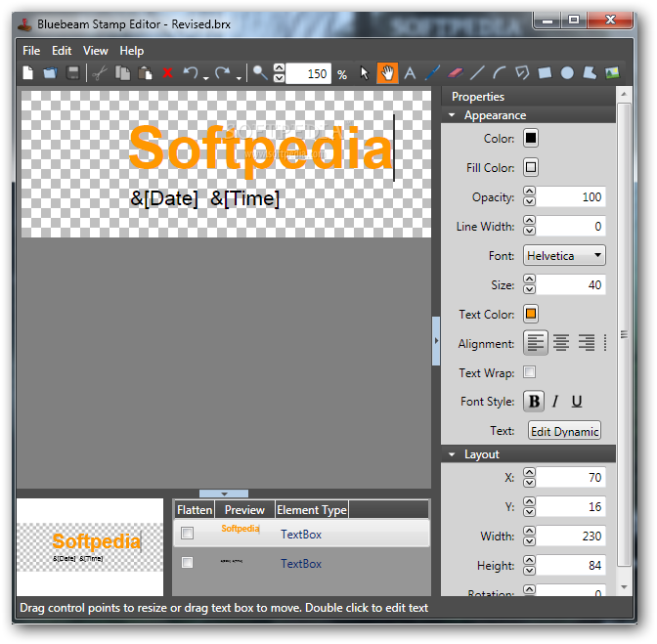Click the Undo arrow icon
This screenshot has width=657, height=644.
pyautogui.click(x=191, y=73)
